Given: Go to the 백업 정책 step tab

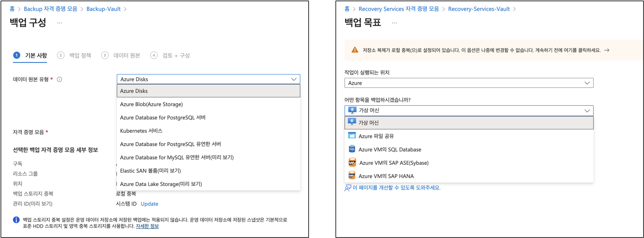Looking at the screenshot, I should pyautogui.click(x=74, y=55).
